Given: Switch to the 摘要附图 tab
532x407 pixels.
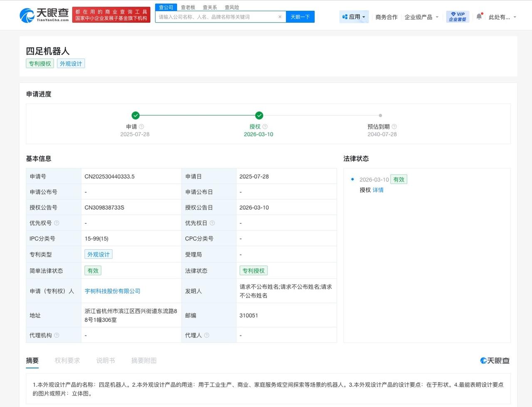Looking at the screenshot, I should [x=144, y=360].
